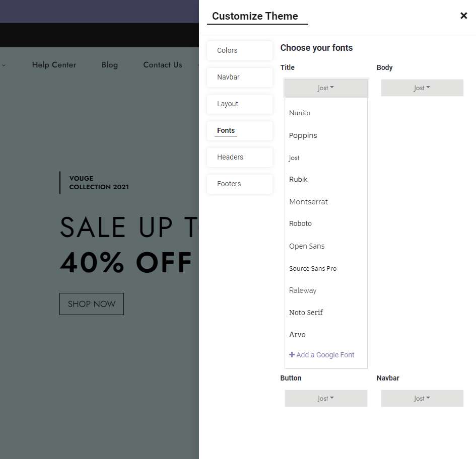Screen dimensions: 476x459
Task: Open the Button font dropdown
Action: (x=326, y=398)
